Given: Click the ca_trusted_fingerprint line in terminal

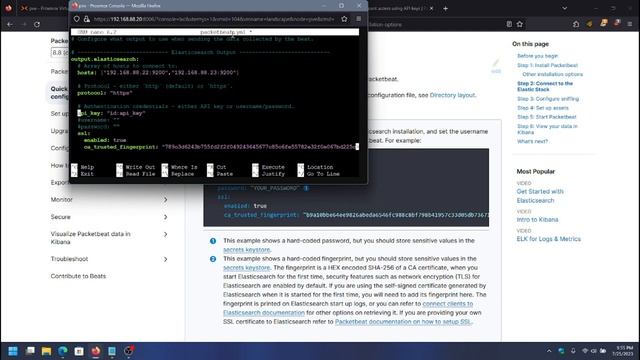Looking at the screenshot, I should [x=221, y=147].
